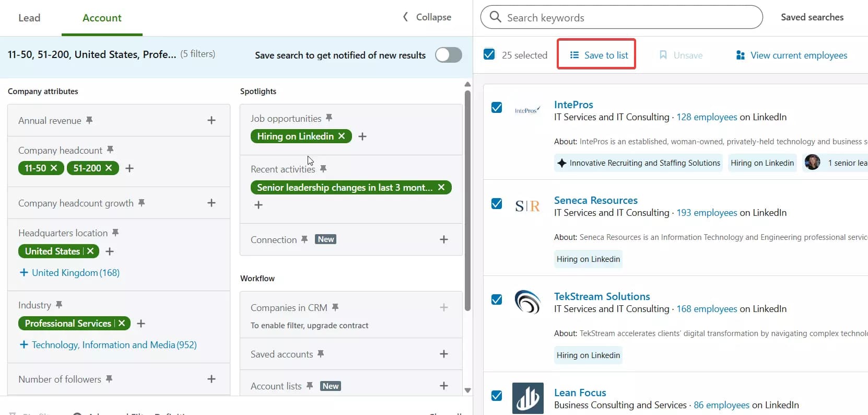
Task: Remove the Professional Services industry chip
Action: pos(122,323)
